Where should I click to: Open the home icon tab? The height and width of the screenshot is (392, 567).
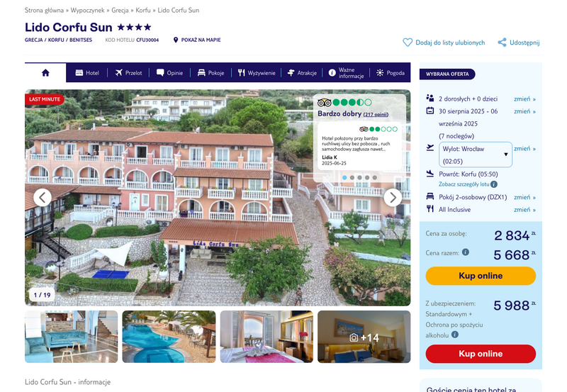coord(45,73)
